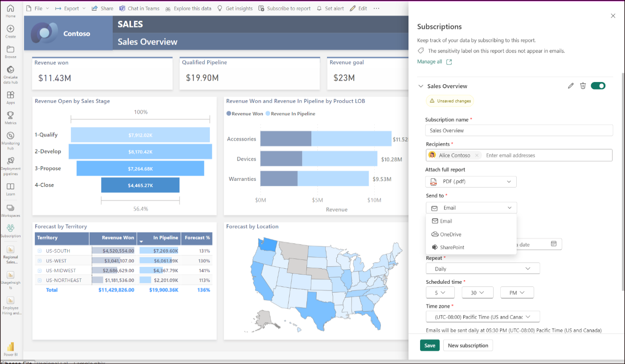Open the Time zone dropdown
The image size is (625, 364).
tap(482, 317)
